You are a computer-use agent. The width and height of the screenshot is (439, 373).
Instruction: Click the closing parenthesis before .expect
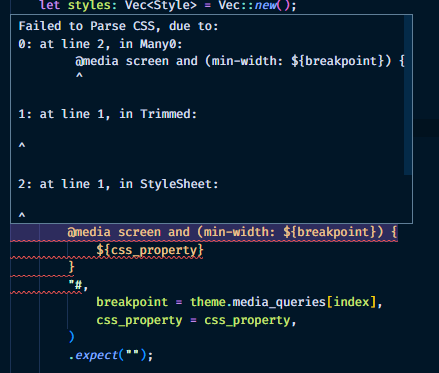(71, 337)
